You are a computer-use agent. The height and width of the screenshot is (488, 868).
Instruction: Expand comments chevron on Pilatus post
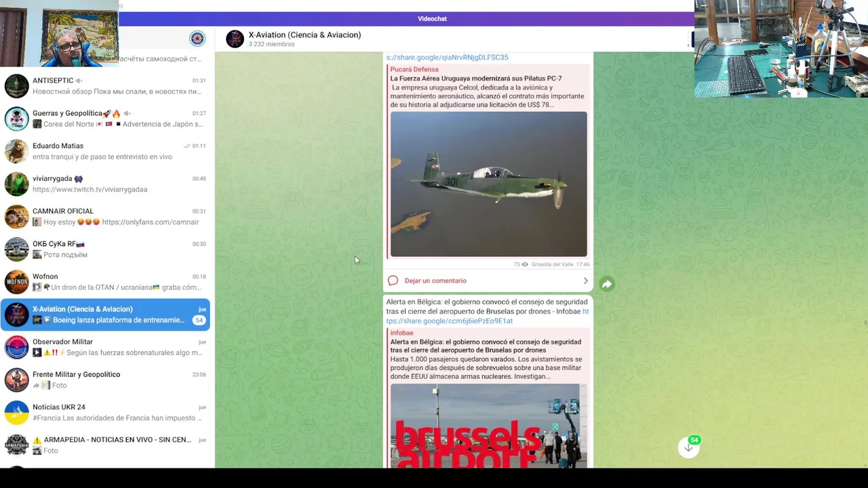586,281
